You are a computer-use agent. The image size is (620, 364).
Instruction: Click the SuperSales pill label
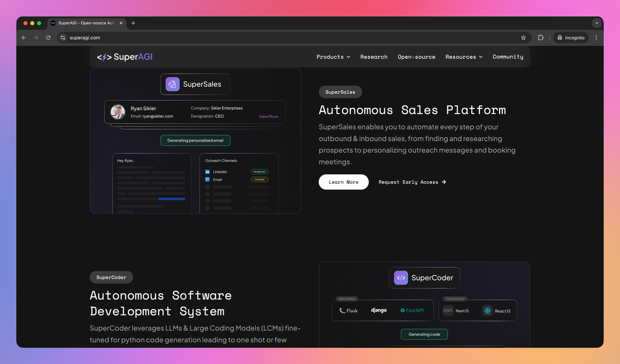pos(340,92)
